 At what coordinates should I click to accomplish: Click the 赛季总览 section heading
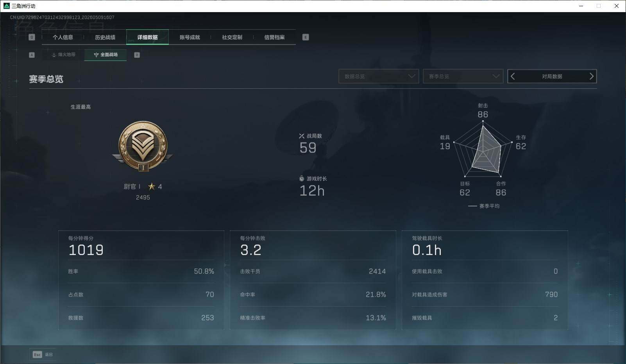tap(46, 79)
